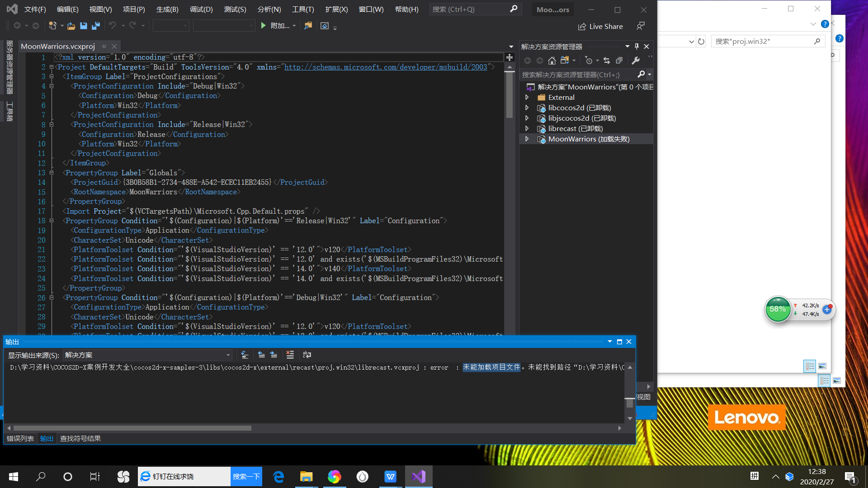The height and width of the screenshot is (488, 868).
Task: Click the Save All toolbar icon
Action: [95, 26]
